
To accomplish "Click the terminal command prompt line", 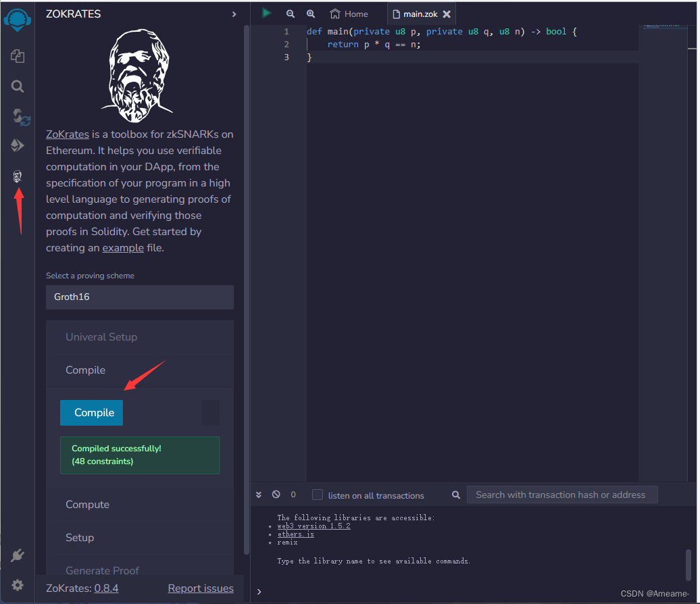I will (x=473, y=591).
